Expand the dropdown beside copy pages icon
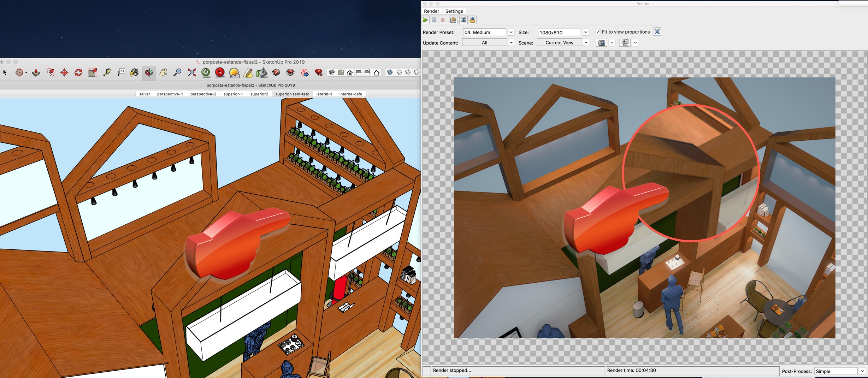 (635, 43)
